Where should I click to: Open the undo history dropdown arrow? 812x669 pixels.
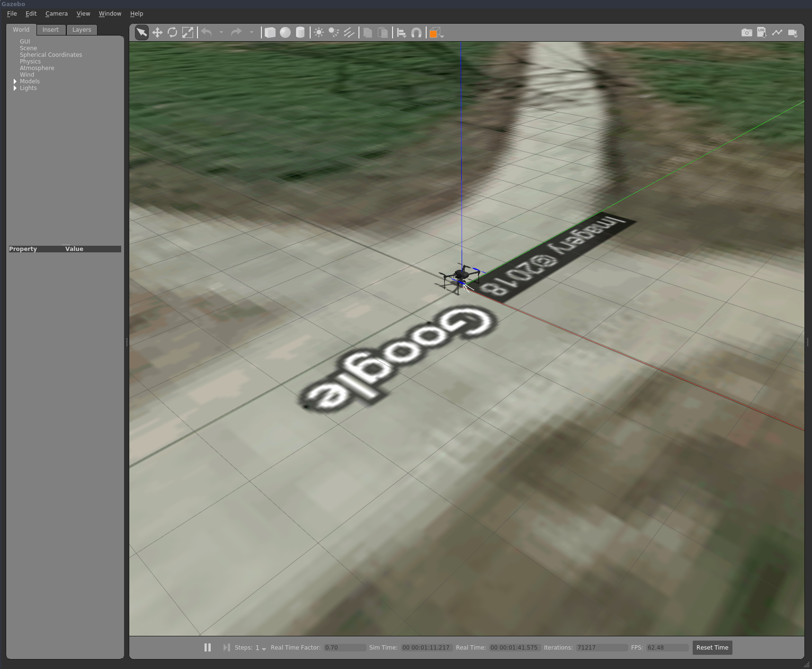pyautogui.click(x=221, y=33)
